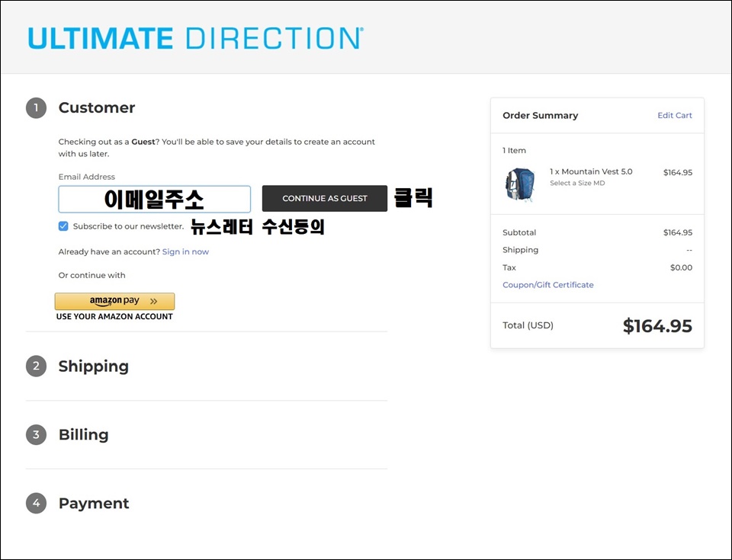Select the Shipping section heading

(93, 366)
